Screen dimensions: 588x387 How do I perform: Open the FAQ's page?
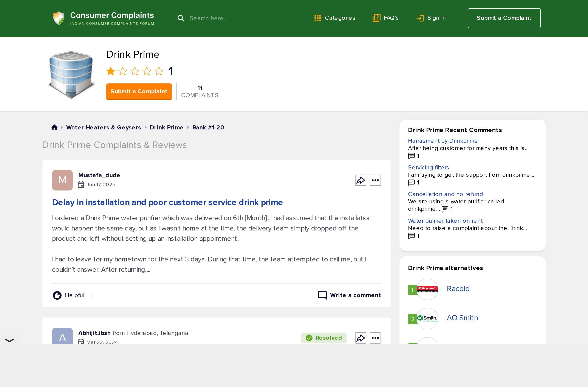(x=385, y=18)
